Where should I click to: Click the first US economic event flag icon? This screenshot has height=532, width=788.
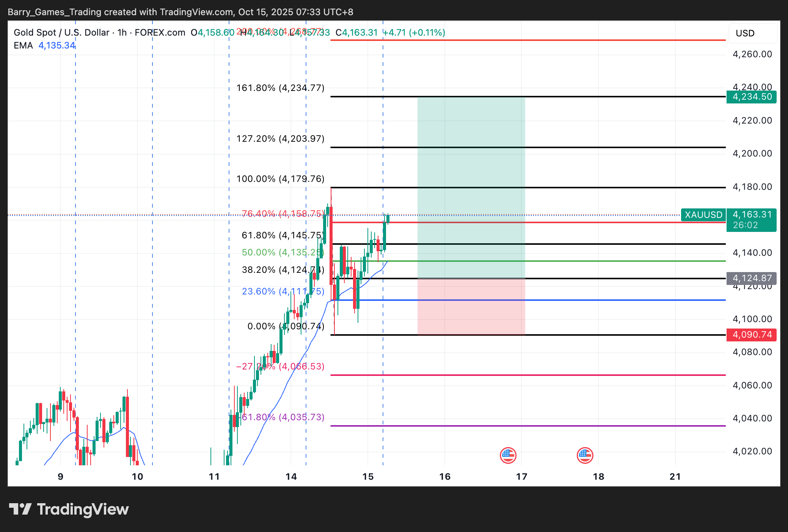[x=508, y=455]
